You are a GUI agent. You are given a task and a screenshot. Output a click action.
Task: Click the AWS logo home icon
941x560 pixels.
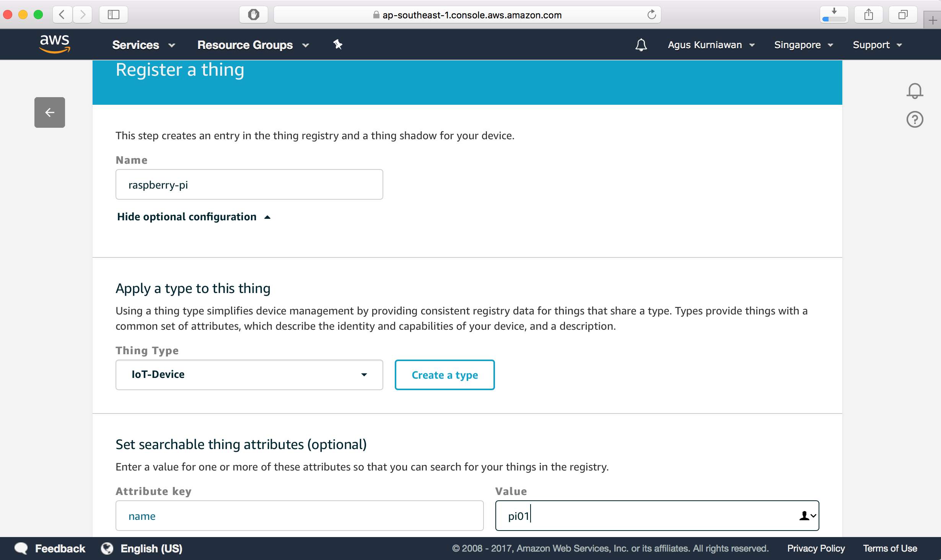tap(55, 44)
